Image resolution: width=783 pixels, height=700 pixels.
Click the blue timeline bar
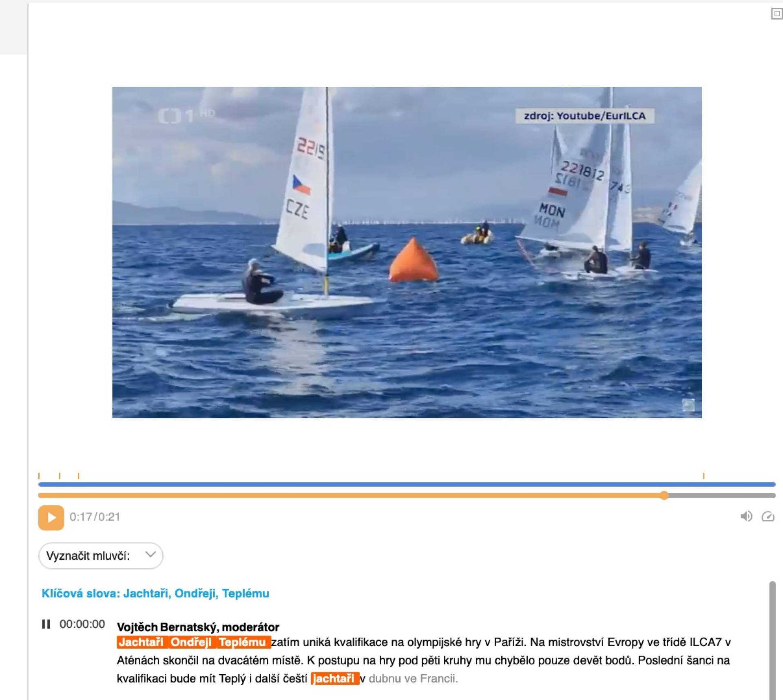pyautogui.click(x=407, y=484)
